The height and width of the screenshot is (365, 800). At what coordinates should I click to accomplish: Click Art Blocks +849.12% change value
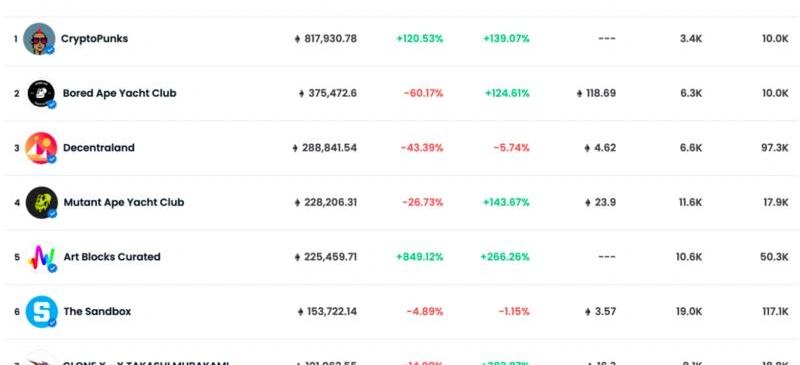click(420, 257)
